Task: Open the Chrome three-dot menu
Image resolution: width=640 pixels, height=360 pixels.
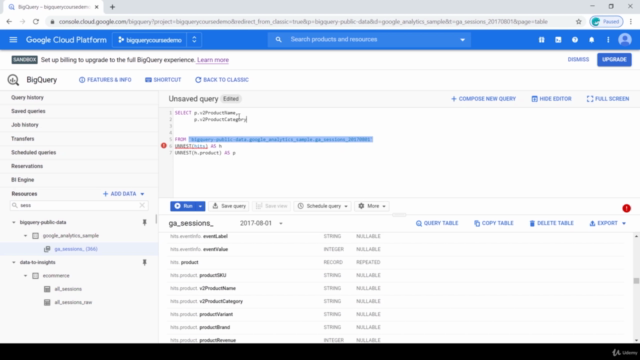Action: tap(631, 22)
